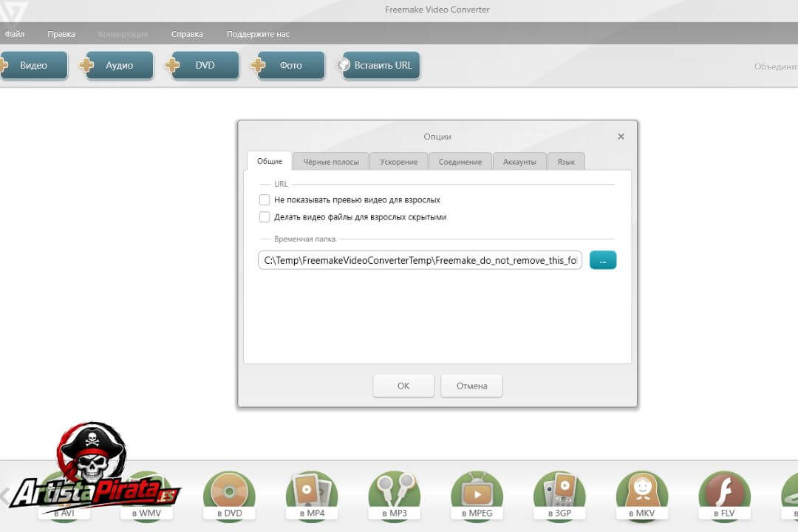This screenshot has height=532, width=798.
Task: Open the Файл menu
Action: [15, 34]
